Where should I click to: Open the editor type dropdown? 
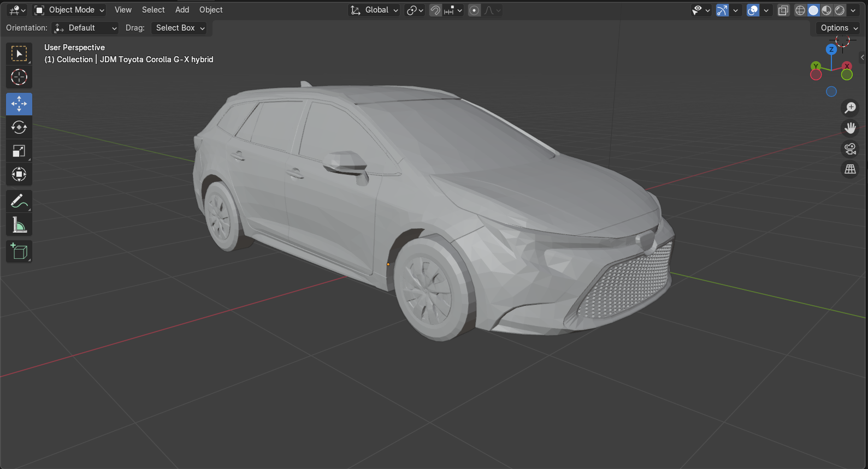click(17, 10)
